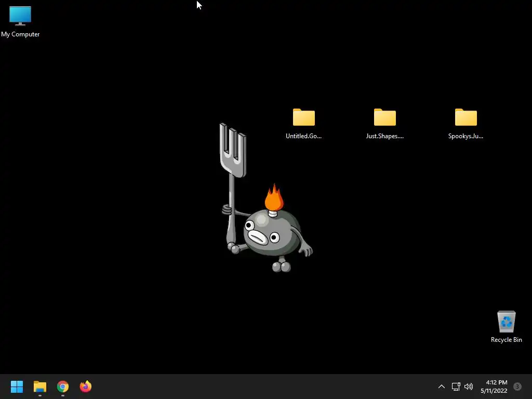
Task: Click the "Recycle Bin" label text
Action: pyautogui.click(x=506, y=340)
